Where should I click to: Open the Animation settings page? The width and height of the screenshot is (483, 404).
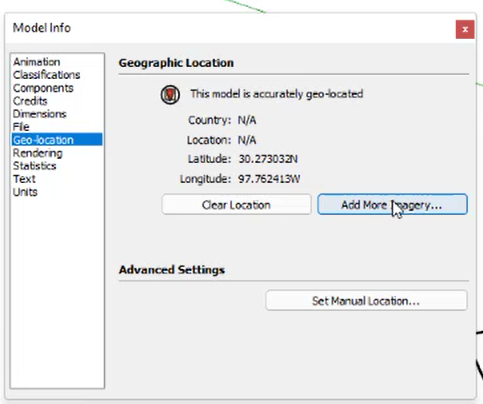pos(37,62)
